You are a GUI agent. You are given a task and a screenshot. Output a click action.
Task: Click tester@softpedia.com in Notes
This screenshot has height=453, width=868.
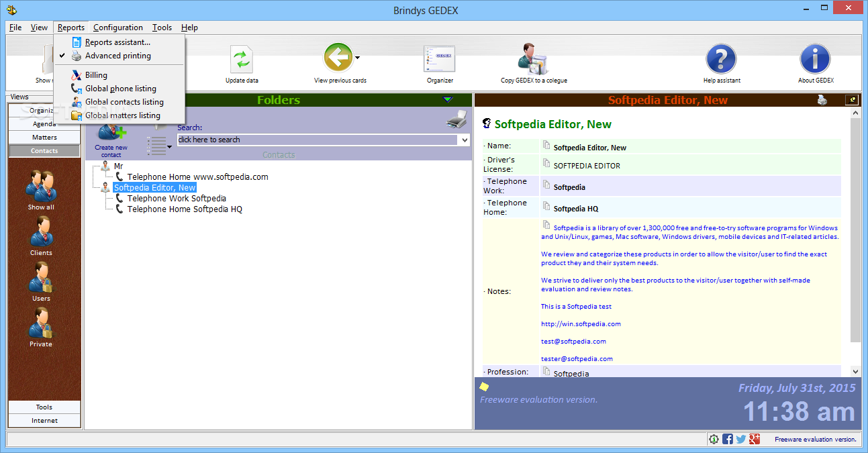point(577,358)
